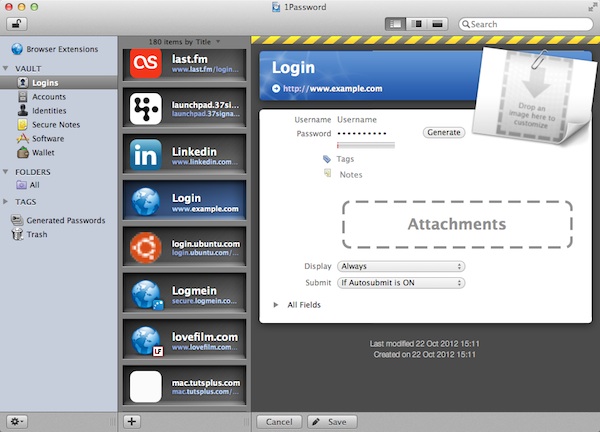Open the Submit Autosubmit dropdown
This screenshot has height=432, width=600.
401,283
